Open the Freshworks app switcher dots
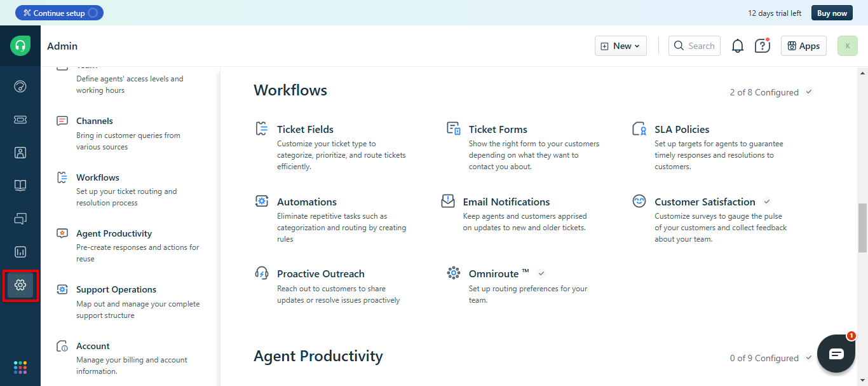This screenshot has width=868, height=386. pos(20,368)
